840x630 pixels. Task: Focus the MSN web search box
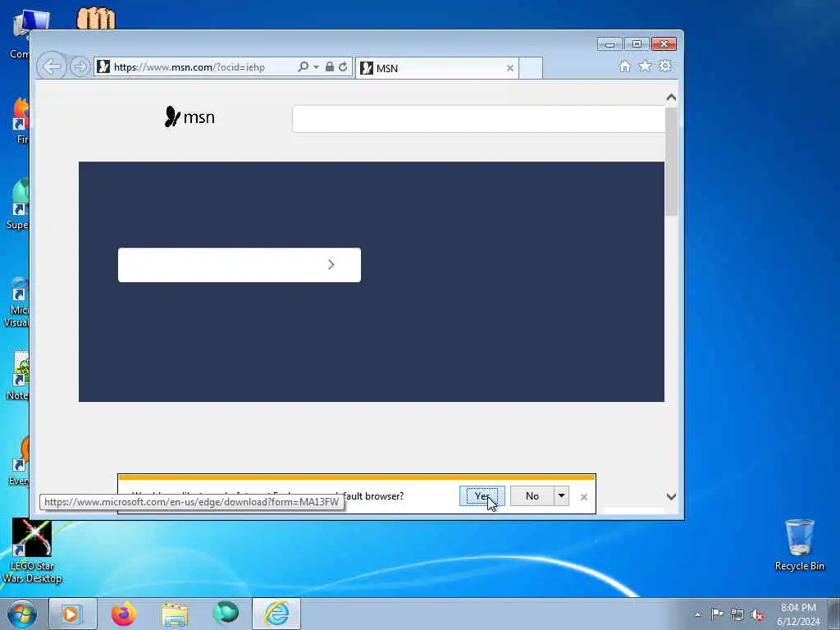point(478,118)
